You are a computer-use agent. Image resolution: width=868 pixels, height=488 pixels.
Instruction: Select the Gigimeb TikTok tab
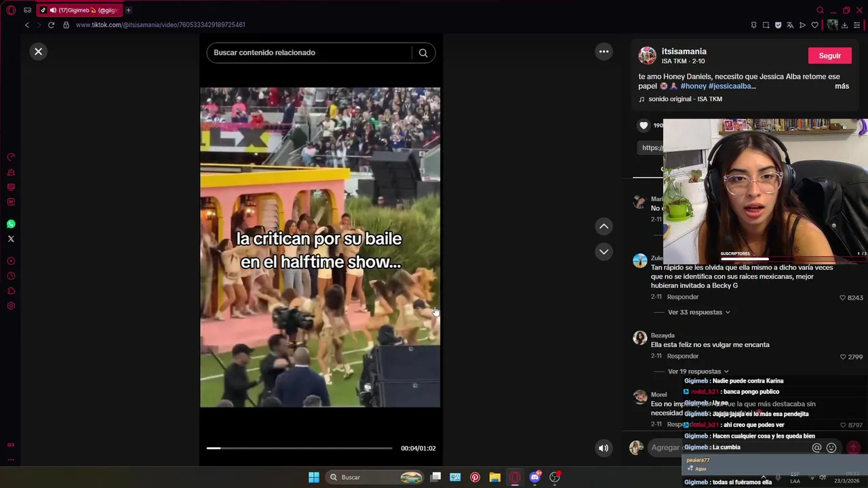pos(79,10)
